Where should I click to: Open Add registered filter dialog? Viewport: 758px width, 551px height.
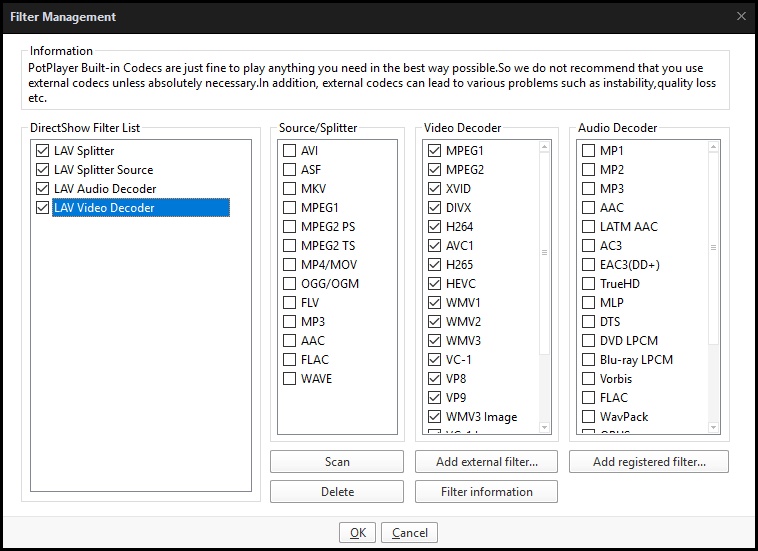click(x=649, y=462)
